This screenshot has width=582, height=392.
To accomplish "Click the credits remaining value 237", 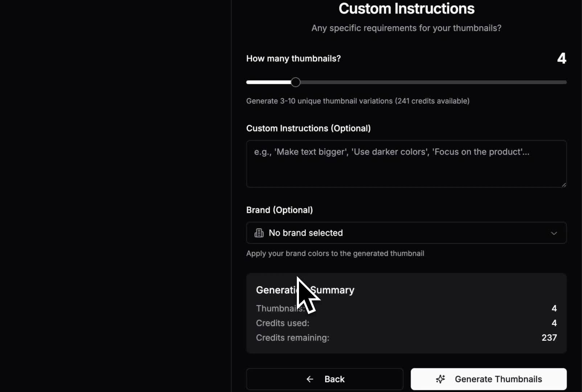I will tap(549, 338).
